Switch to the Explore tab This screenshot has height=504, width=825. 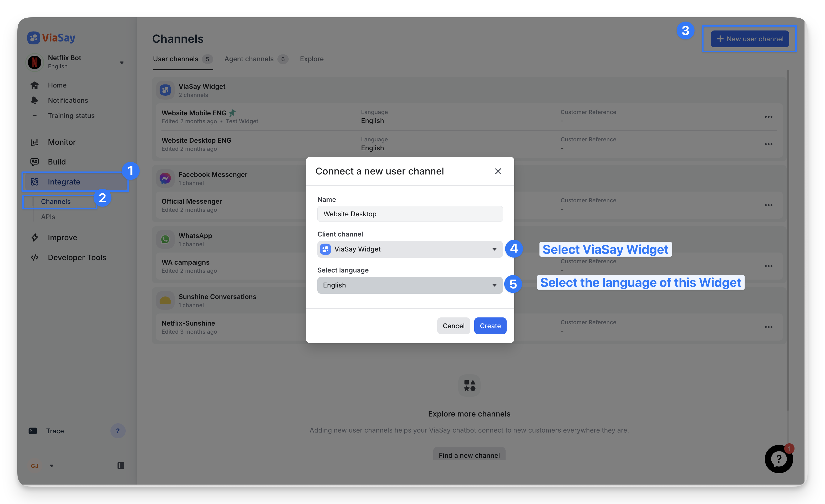click(x=311, y=59)
